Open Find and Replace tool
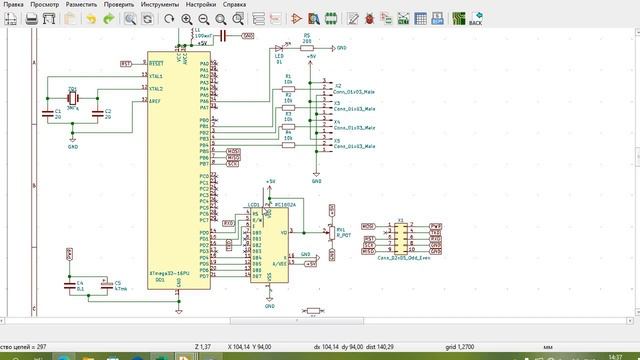 pos(147,19)
